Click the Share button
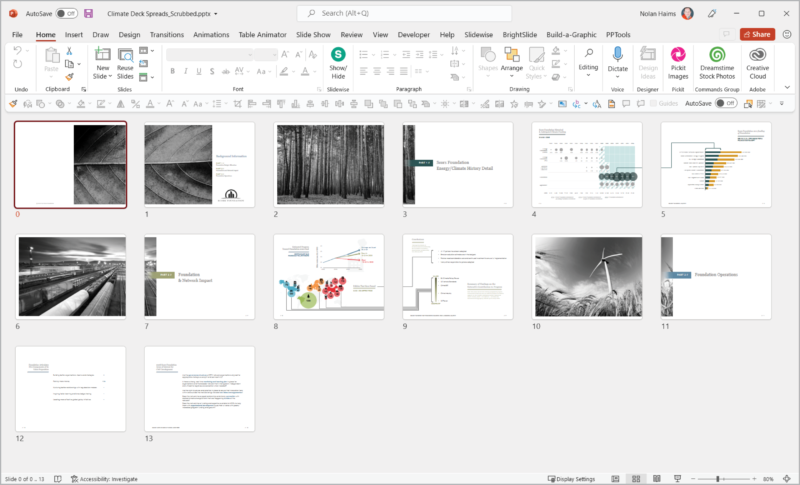The height and width of the screenshot is (485, 800). pos(757,34)
